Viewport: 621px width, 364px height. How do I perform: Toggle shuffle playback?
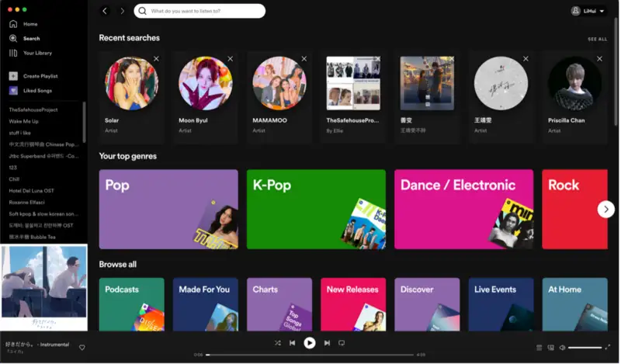(x=278, y=342)
